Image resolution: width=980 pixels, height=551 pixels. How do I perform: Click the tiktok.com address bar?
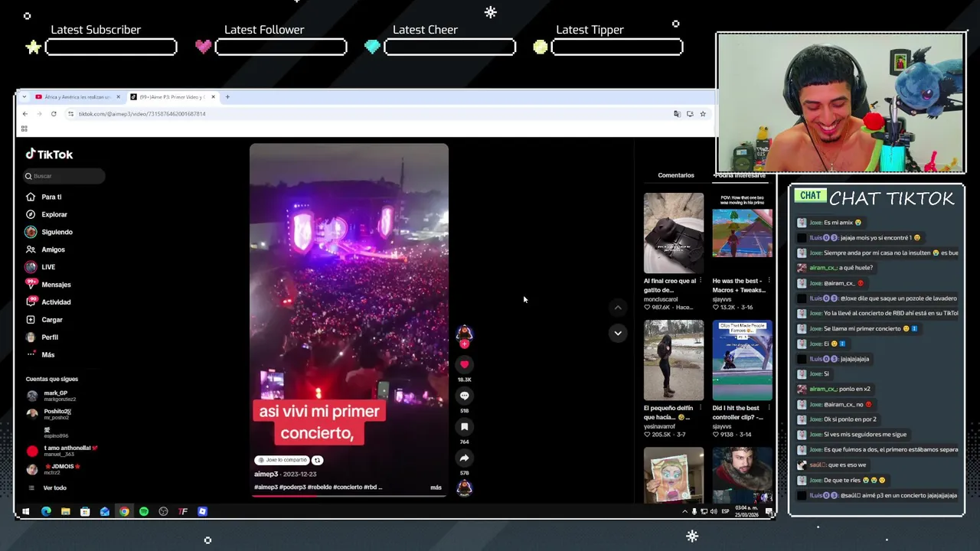click(367, 114)
